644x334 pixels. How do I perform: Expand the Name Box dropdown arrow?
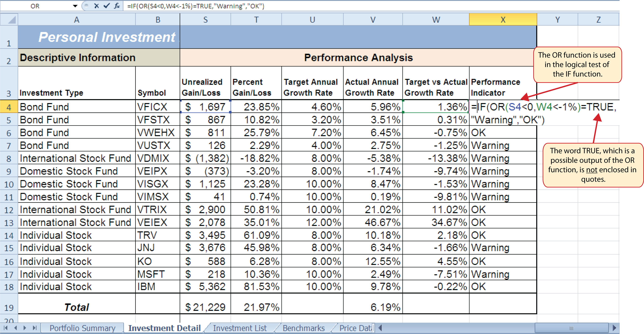click(75, 6)
